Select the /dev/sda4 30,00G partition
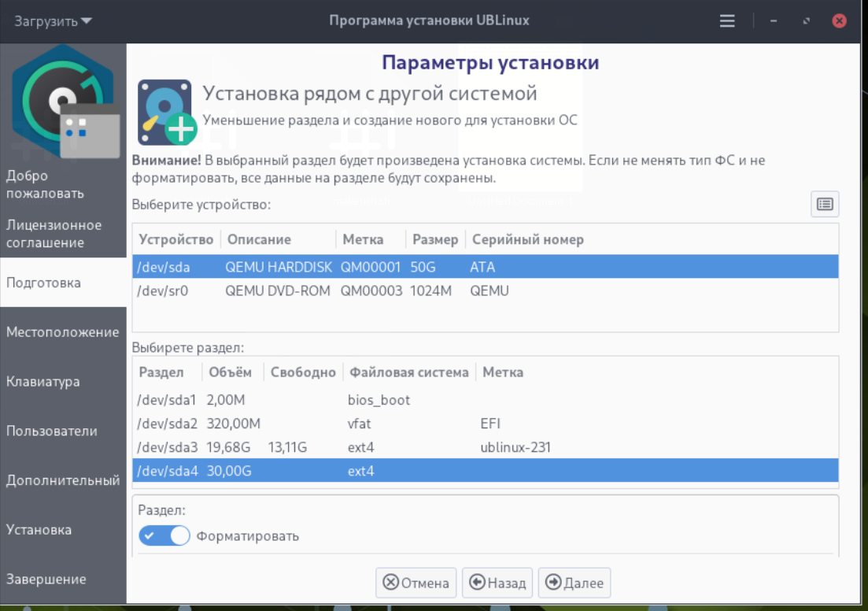Viewport: 868px width, 611px height. [x=486, y=470]
